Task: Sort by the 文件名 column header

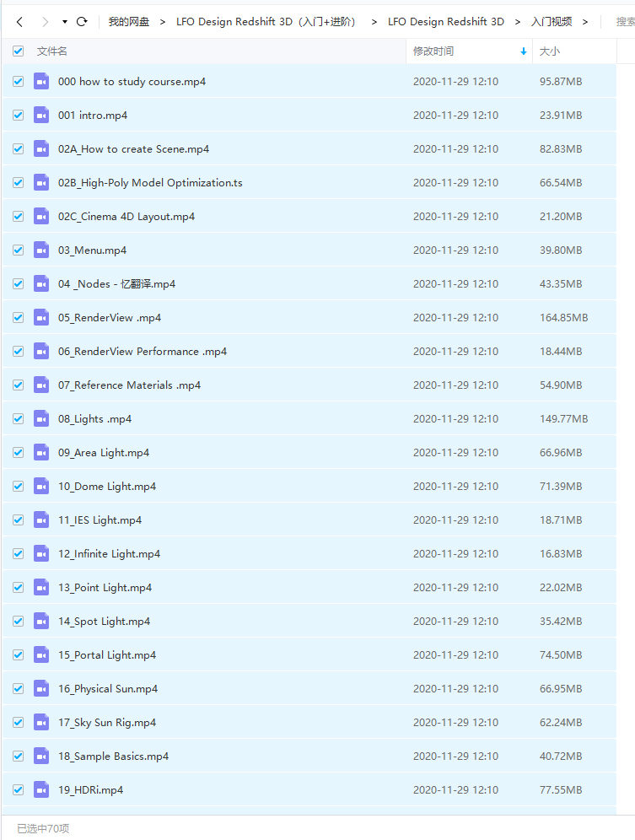Action: tap(52, 51)
